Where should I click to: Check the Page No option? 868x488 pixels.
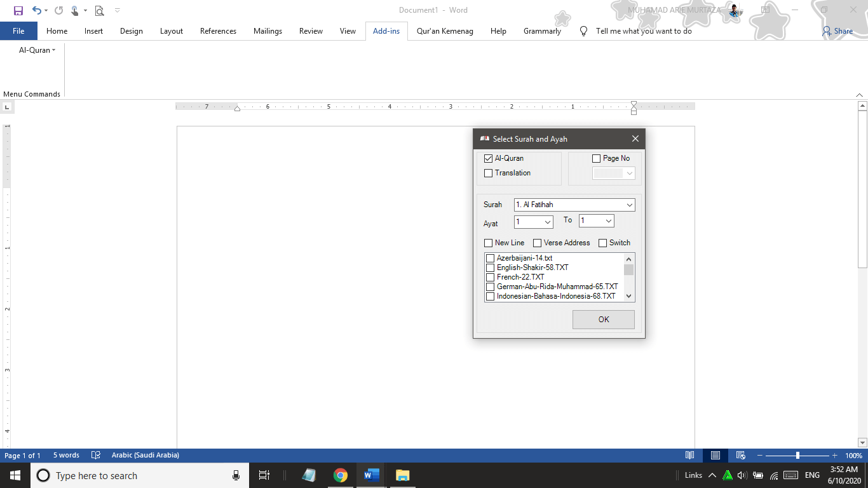point(596,158)
